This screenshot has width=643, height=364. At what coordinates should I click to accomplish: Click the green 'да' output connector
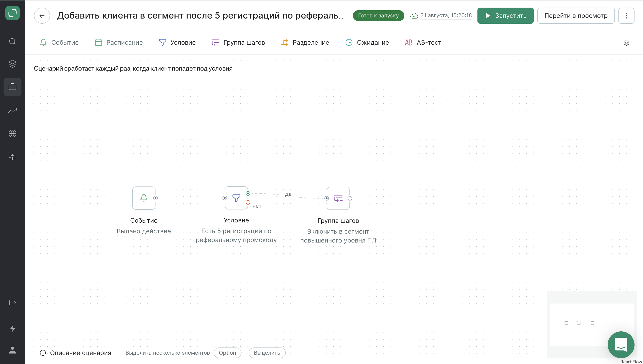(x=248, y=193)
